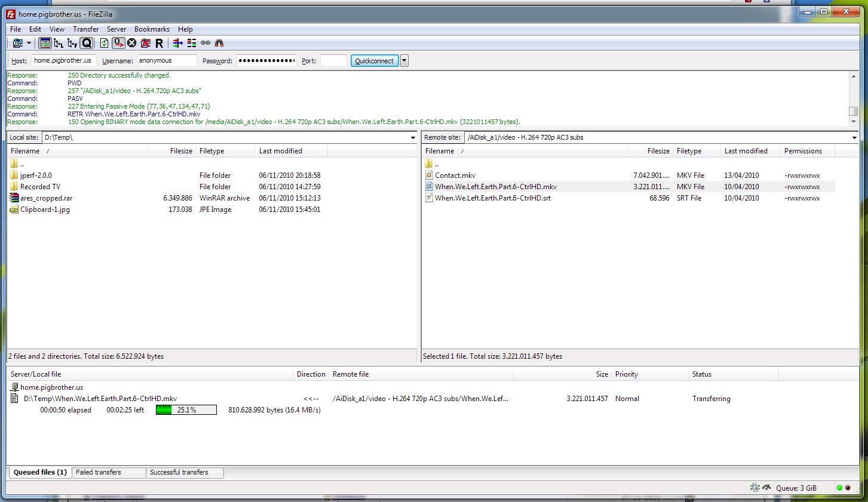The width and height of the screenshot is (868, 502).
Task: Click the 25.1% transfer progress bar
Action: coord(186,410)
